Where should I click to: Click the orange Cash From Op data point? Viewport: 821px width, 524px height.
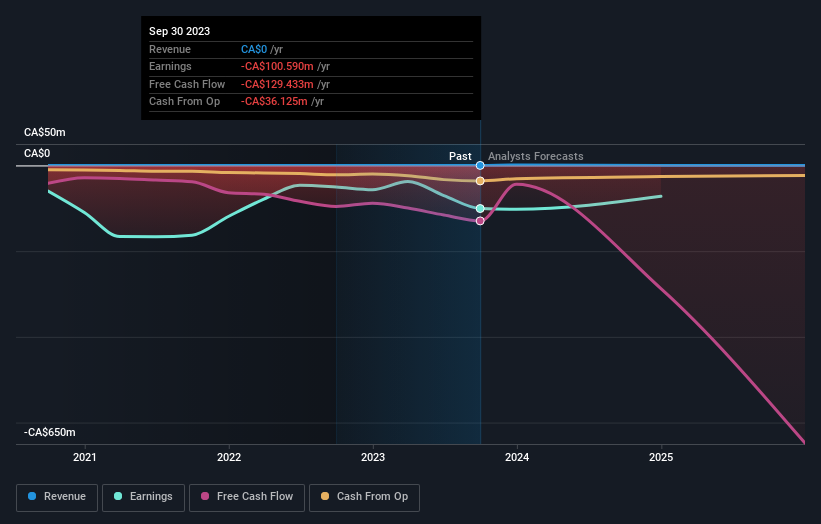(x=480, y=181)
